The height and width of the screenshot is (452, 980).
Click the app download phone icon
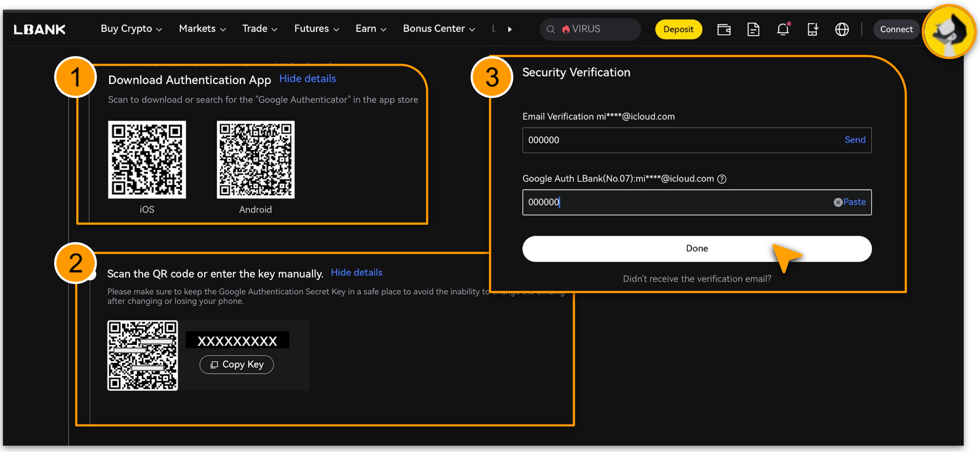(x=812, y=29)
